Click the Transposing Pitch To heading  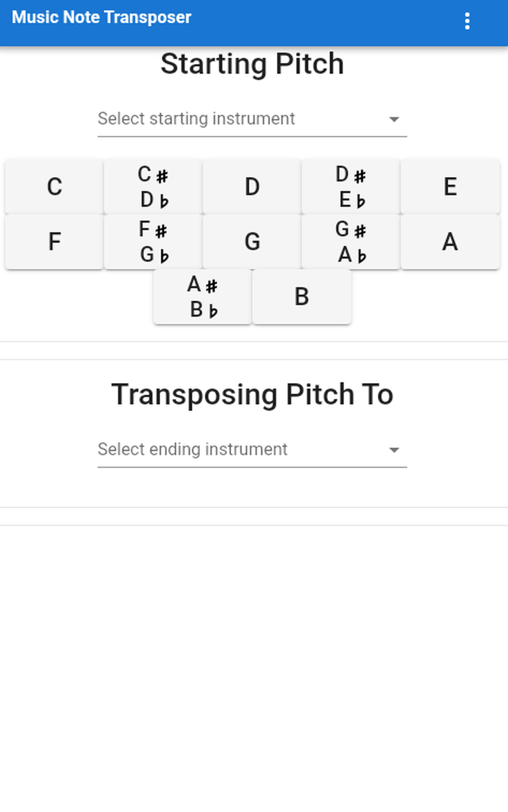tap(252, 395)
